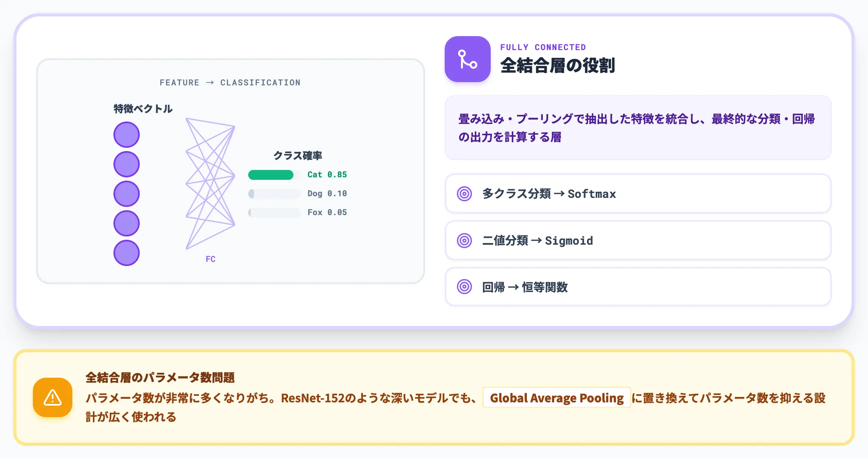Click the 全結合層のパラメータ数問題 title
The image size is (868, 459).
[x=160, y=378]
